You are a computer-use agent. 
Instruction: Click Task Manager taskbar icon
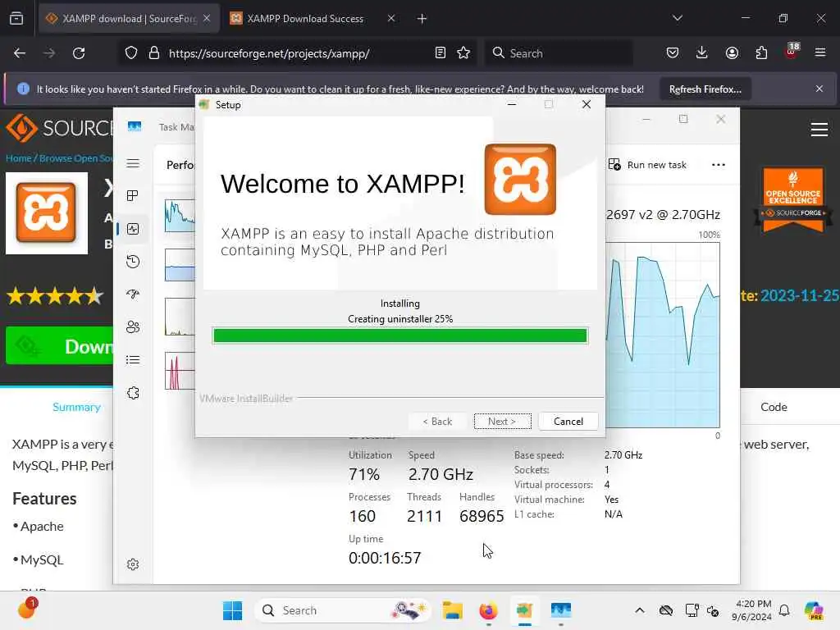click(561, 610)
